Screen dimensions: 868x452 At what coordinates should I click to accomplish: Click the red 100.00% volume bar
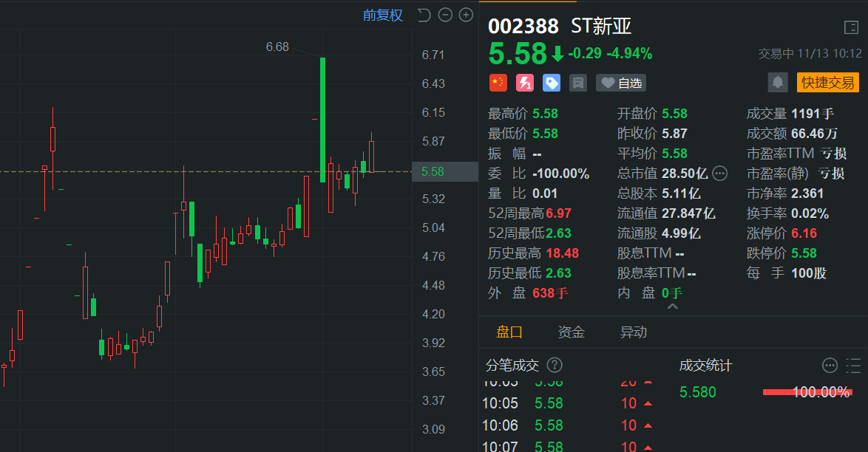point(807,392)
